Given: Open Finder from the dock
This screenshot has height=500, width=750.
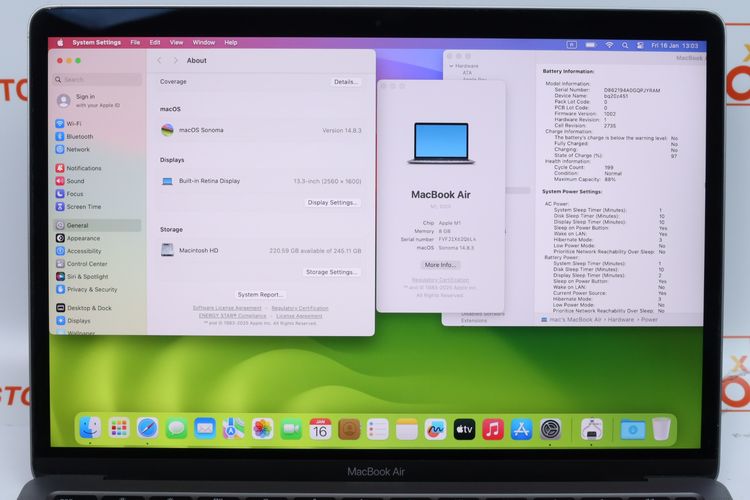Looking at the screenshot, I should pyautogui.click(x=90, y=428).
